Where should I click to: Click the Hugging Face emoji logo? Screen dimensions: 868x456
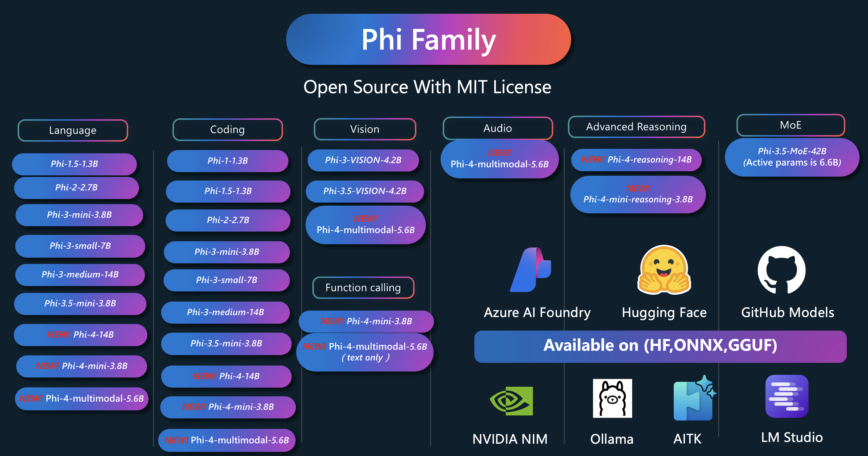664,270
